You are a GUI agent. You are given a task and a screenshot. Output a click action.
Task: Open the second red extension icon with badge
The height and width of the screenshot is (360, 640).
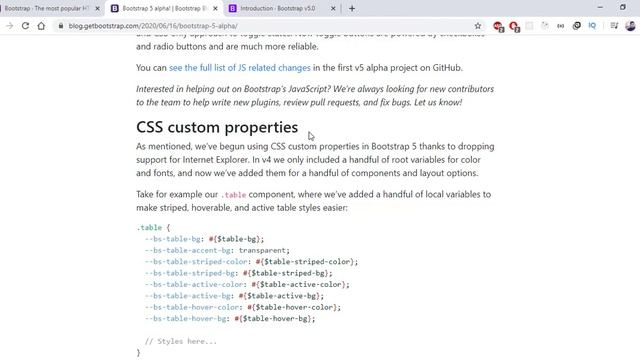point(514,26)
